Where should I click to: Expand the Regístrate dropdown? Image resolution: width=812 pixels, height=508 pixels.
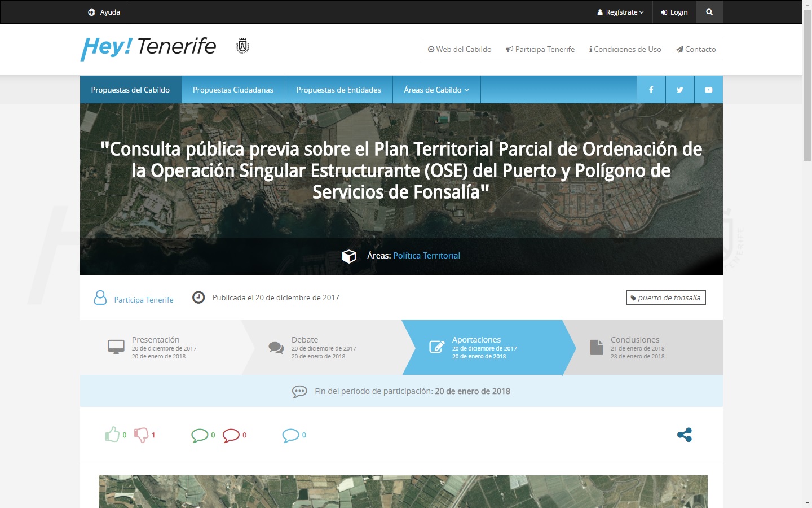pos(620,12)
